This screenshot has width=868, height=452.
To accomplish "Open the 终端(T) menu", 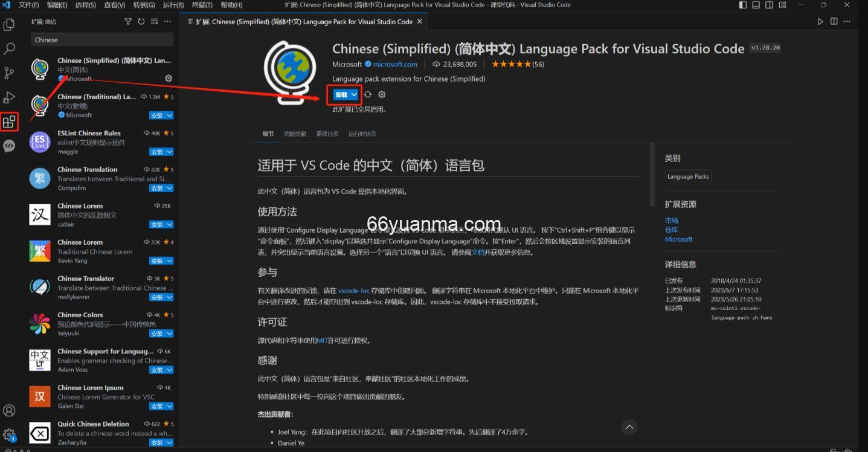I will coord(202,5).
